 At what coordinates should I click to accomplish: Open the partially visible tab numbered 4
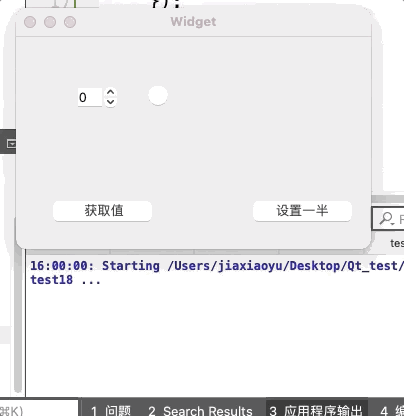(391, 410)
